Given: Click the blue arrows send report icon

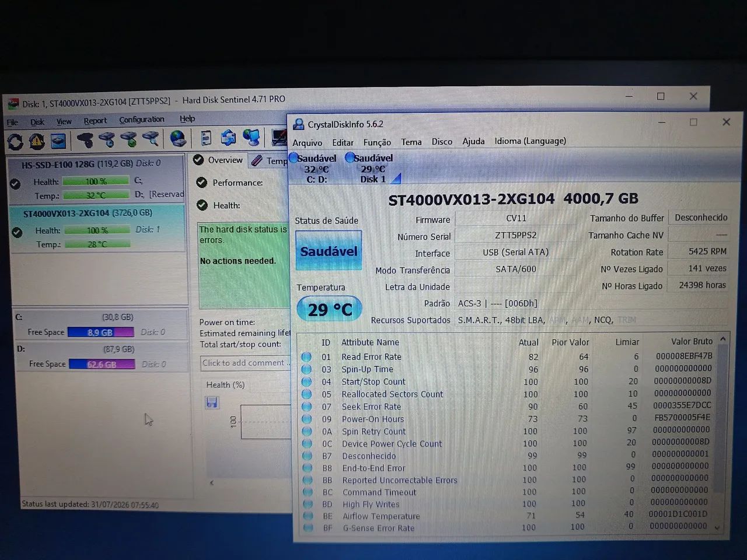Looking at the screenshot, I should pyautogui.click(x=228, y=137).
